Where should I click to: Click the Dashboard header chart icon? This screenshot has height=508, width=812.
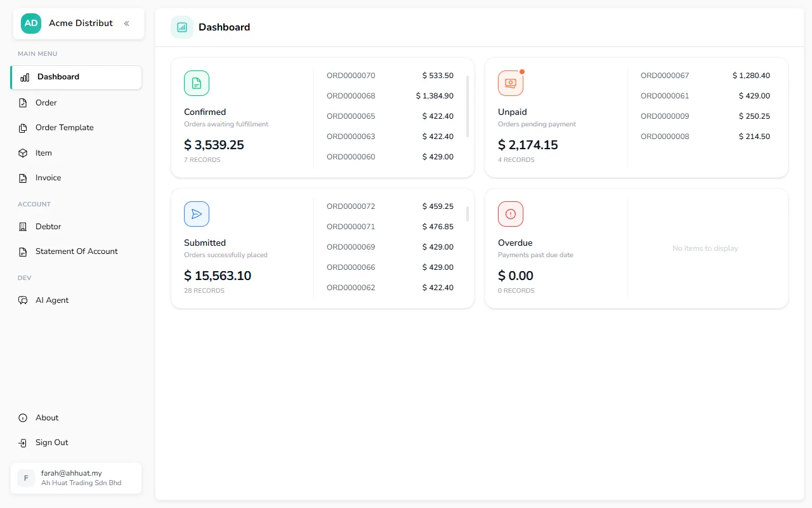coord(182,27)
